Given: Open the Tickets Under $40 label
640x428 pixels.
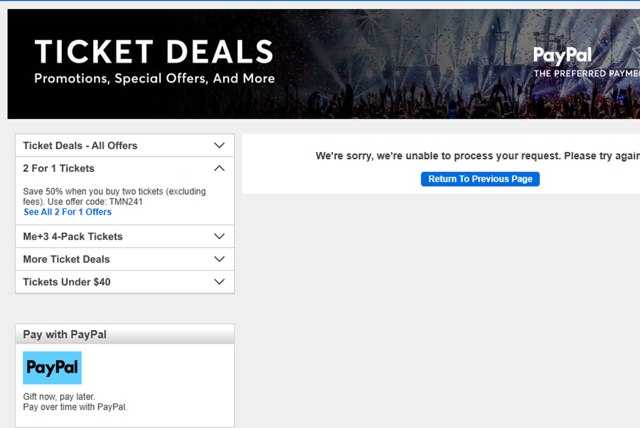Looking at the screenshot, I should (67, 282).
